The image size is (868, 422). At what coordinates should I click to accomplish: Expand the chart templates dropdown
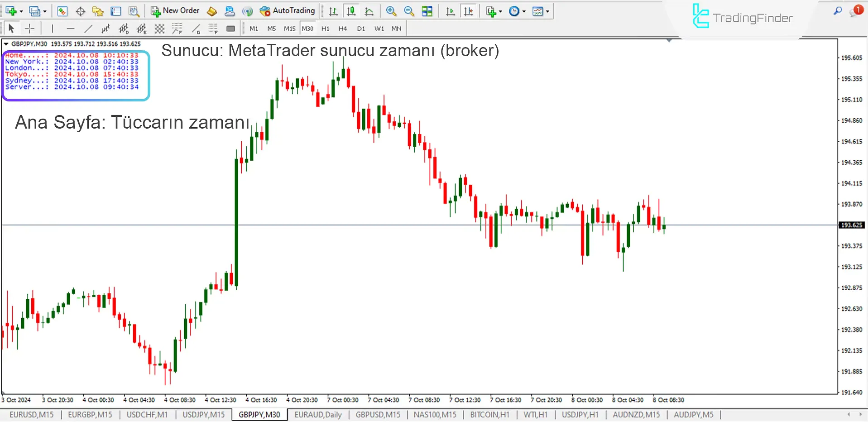pos(548,11)
